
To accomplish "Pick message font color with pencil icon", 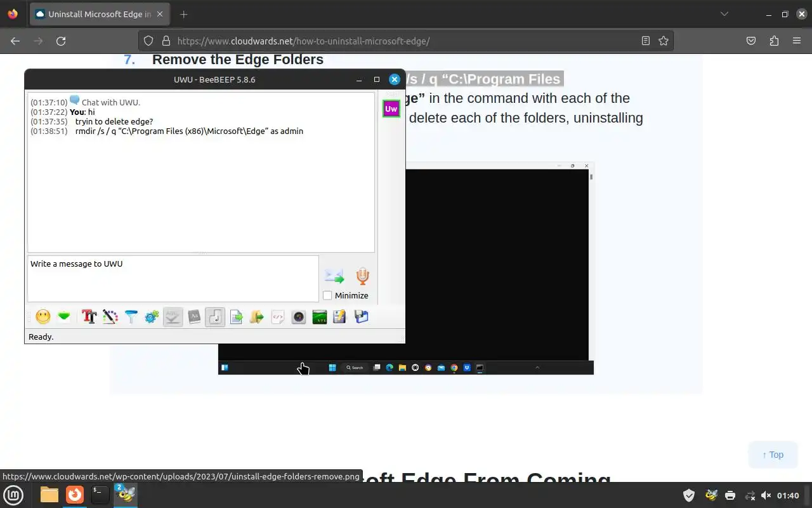I will pyautogui.click(x=110, y=316).
